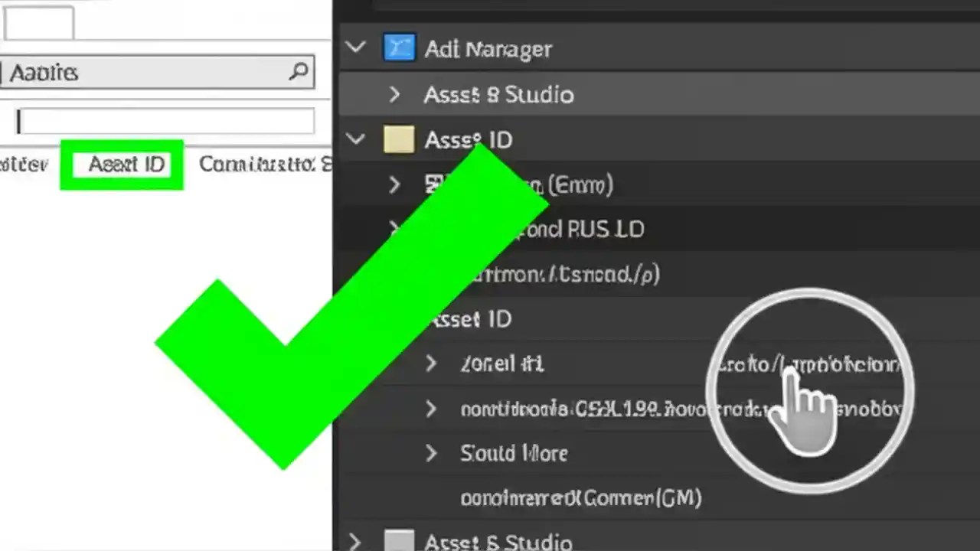Click the small icon beside the (Emm) entry
The image size is (980, 551).
point(433,184)
